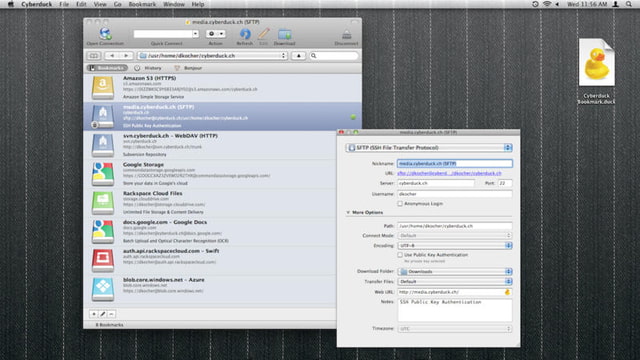Click the forward navigation arrow
The image size is (640, 360).
point(126,56)
